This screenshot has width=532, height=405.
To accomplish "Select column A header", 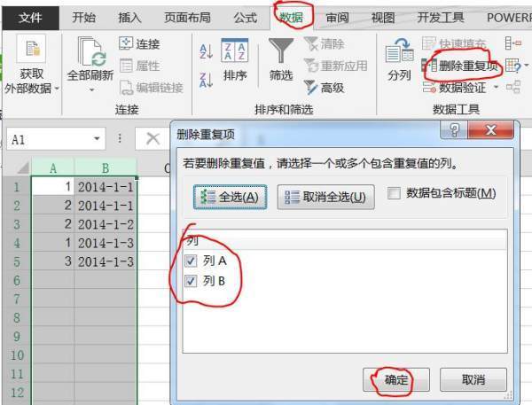I will click(x=53, y=167).
